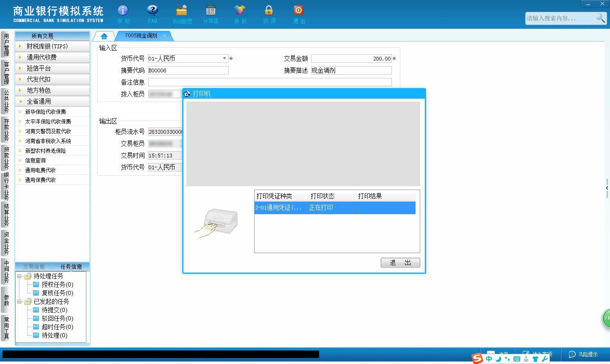
Task: Open the IME soft keyboard icon
Action: 516,359
